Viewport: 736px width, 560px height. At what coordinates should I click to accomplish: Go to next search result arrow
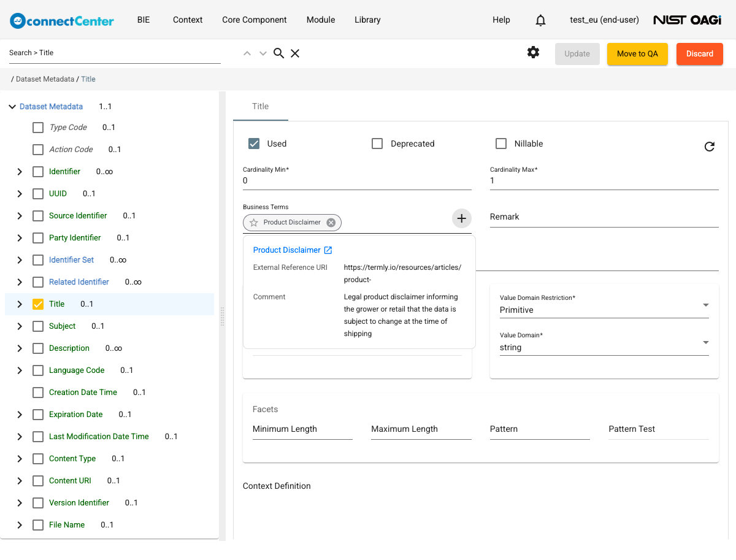(263, 53)
